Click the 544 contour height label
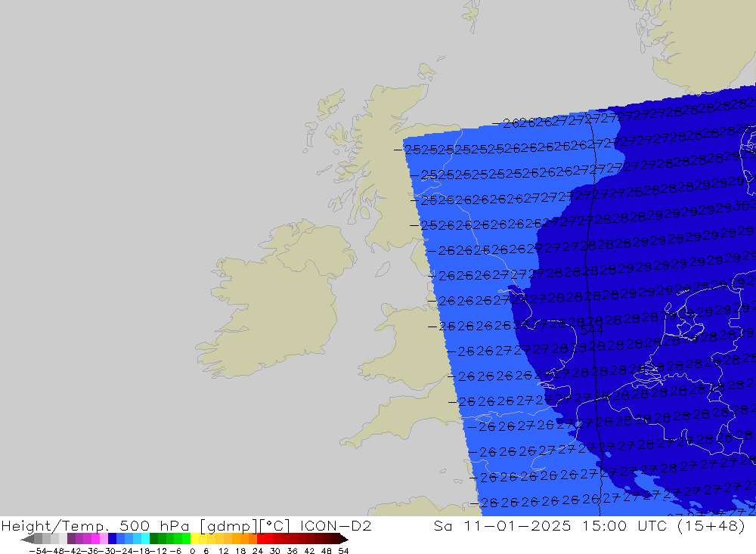The width and height of the screenshot is (756, 554). pyautogui.click(x=592, y=330)
